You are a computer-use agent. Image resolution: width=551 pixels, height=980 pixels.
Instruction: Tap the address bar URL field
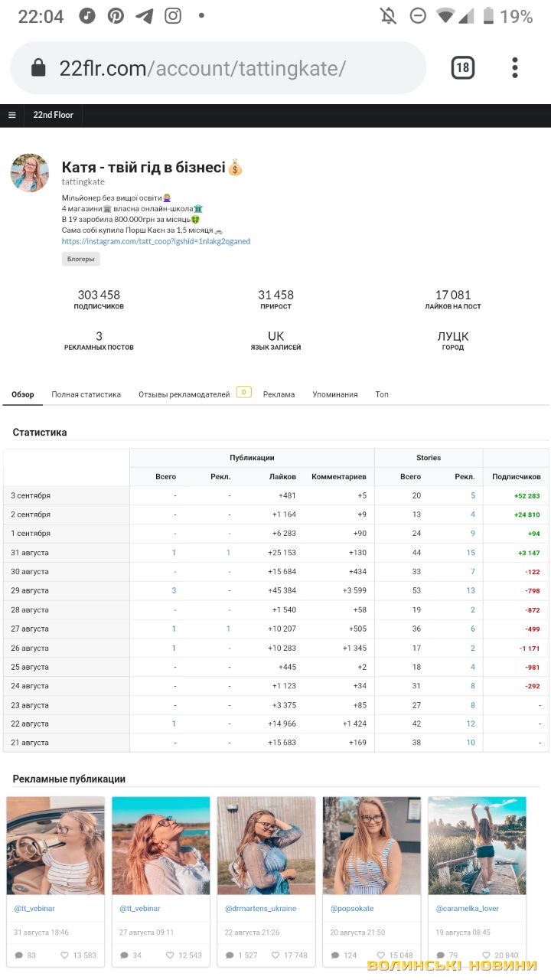pyautogui.click(x=230, y=68)
